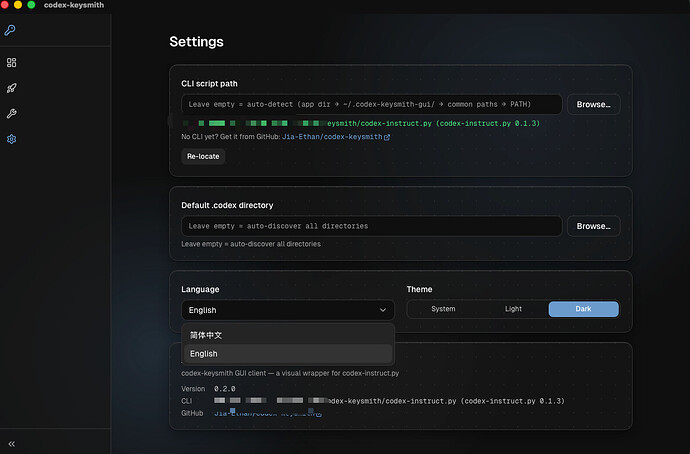Select the Dark theme option

pyautogui.click(x=584, y=309)
